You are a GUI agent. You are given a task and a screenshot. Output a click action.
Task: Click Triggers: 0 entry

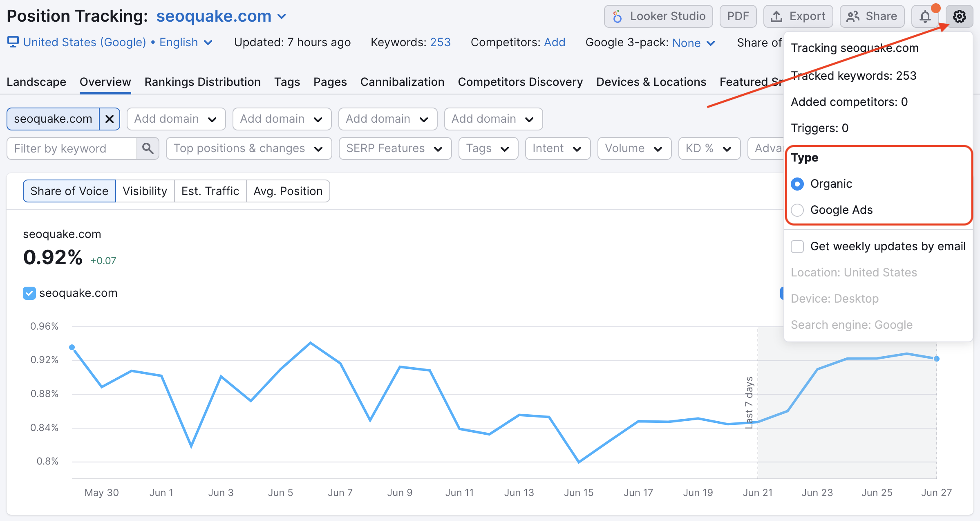pyautogui.click(x=820, y=128)
